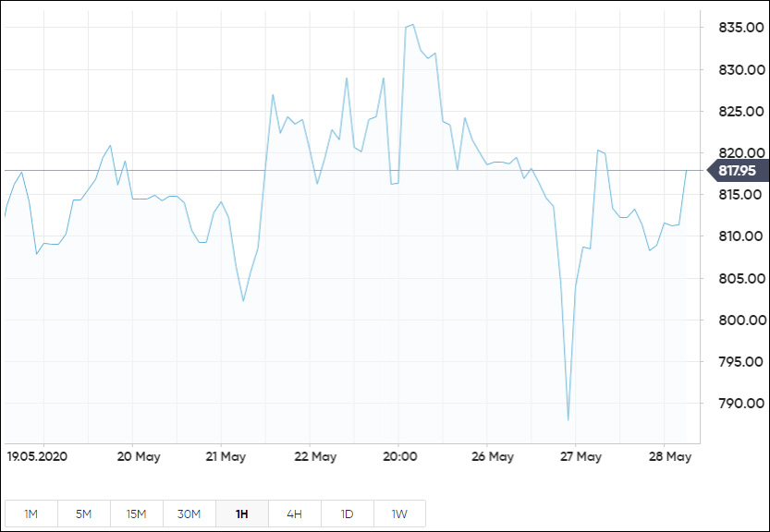Select the 1D daily interval
This screenshot has width=770, height=532.
pyautogui.click(x=347, y=514)
